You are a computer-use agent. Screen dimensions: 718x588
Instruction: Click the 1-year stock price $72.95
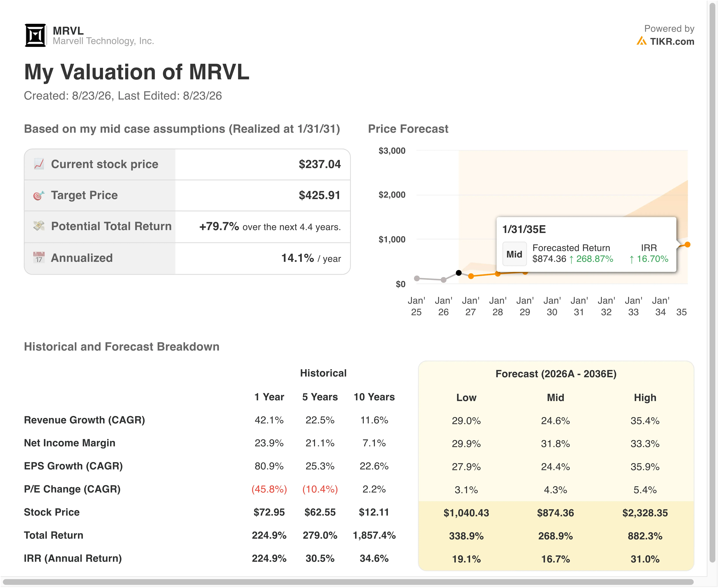(269, 512)
